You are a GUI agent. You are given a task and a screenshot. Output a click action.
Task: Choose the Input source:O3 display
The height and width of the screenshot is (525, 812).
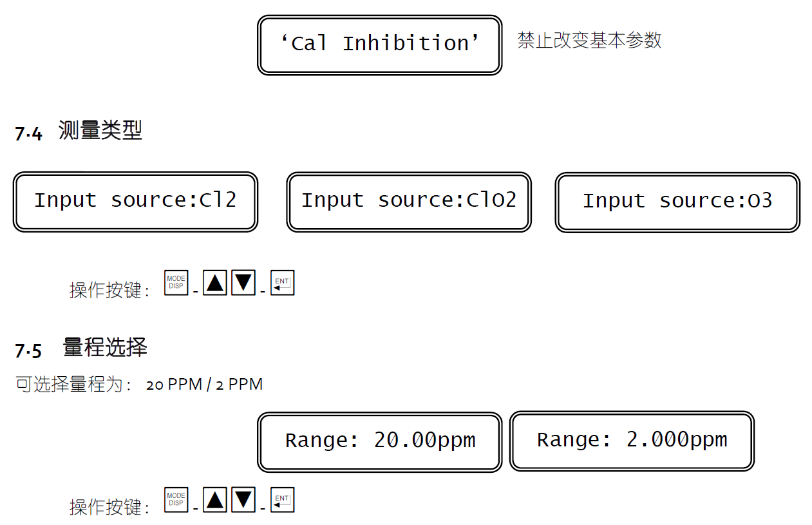coord(677,201)
